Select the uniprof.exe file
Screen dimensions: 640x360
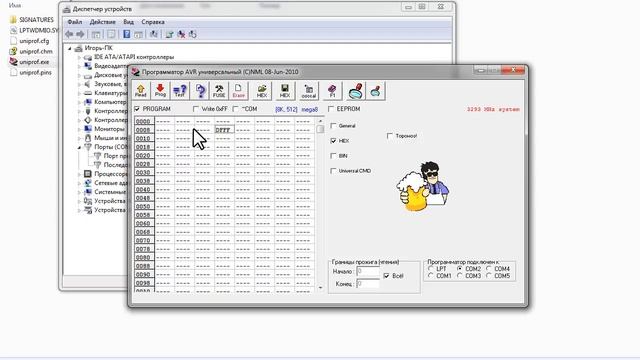click(x=29, y=62)
